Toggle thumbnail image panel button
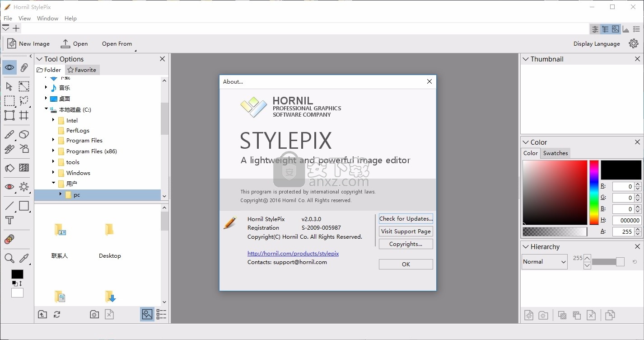 click(616, 29)
